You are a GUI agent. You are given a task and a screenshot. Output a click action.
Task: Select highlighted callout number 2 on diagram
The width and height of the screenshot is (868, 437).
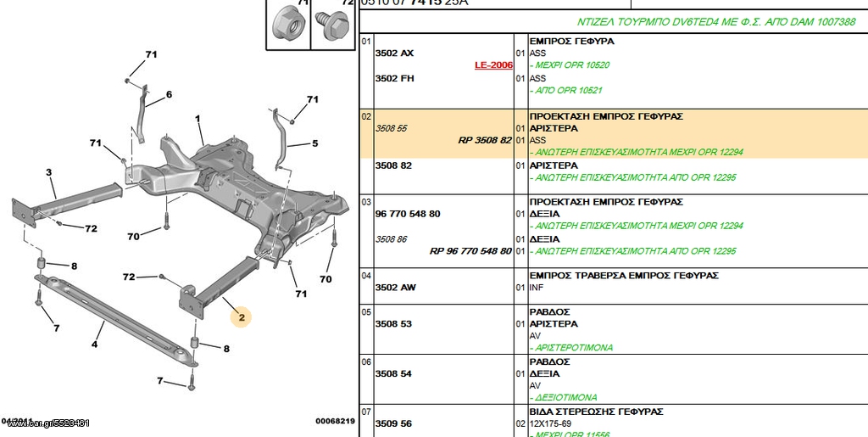coord(242,317)
